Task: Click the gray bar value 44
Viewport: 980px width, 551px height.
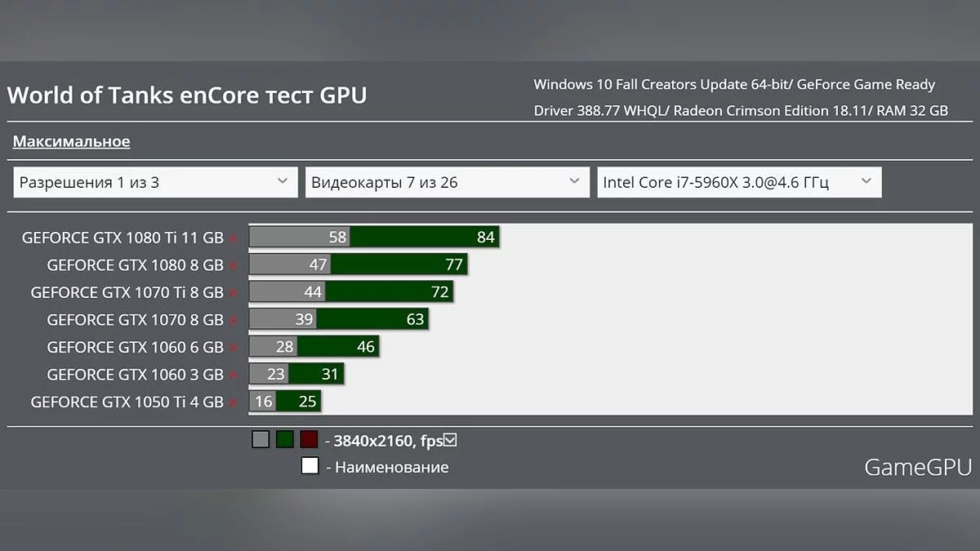Action: tap(314, 292)
